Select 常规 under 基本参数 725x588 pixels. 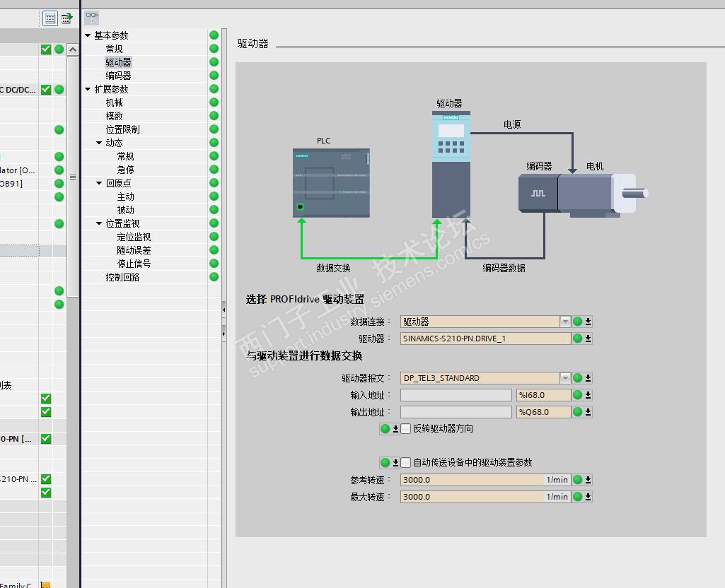(x=114, y=49)
